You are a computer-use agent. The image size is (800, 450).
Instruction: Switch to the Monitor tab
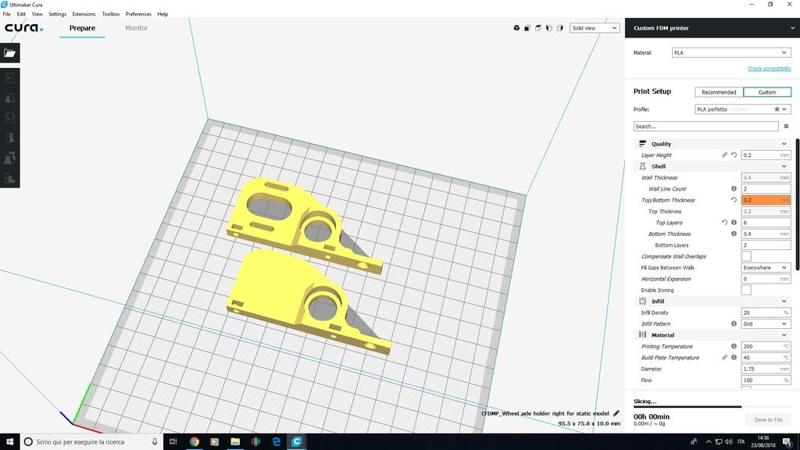pos(136,28)
